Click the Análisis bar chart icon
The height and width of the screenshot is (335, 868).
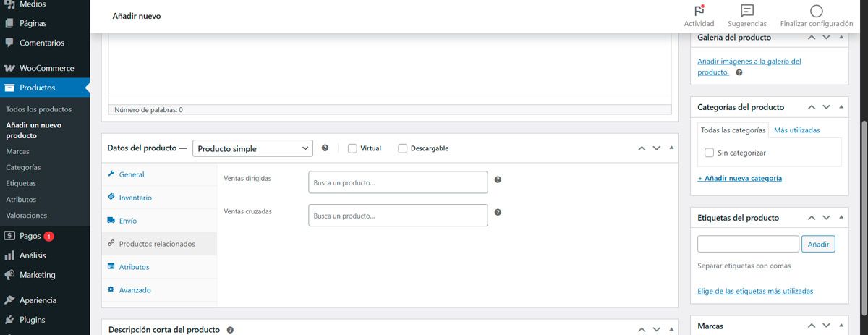click(9, 255)
